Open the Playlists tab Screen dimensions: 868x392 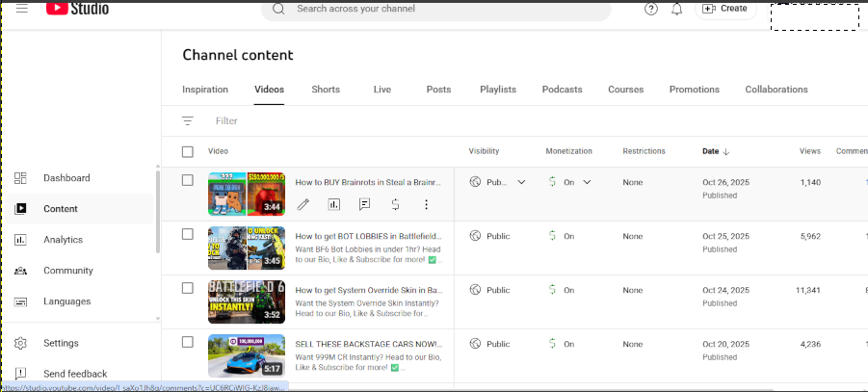(x=498, y=90)
